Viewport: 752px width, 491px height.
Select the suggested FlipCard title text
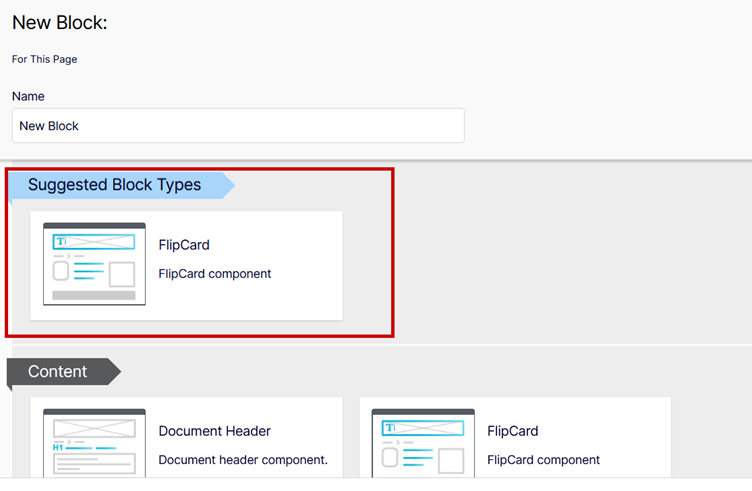184,245
